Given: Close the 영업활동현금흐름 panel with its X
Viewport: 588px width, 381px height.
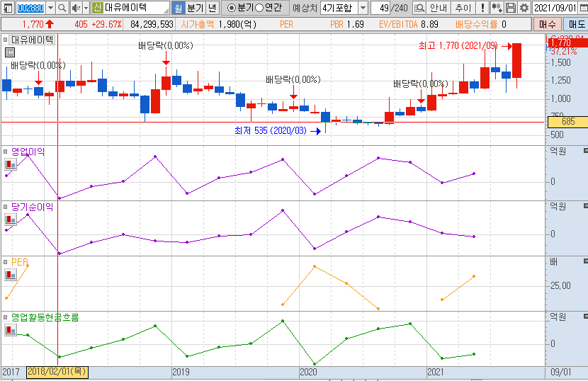Looking at the screenshot, I should 585,317.
